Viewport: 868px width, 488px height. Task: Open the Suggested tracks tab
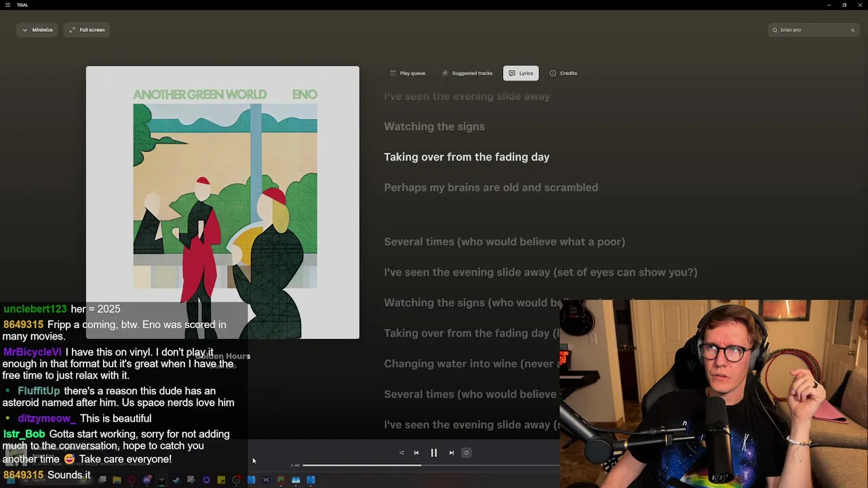pyautogui.click(x=467, y=73)
